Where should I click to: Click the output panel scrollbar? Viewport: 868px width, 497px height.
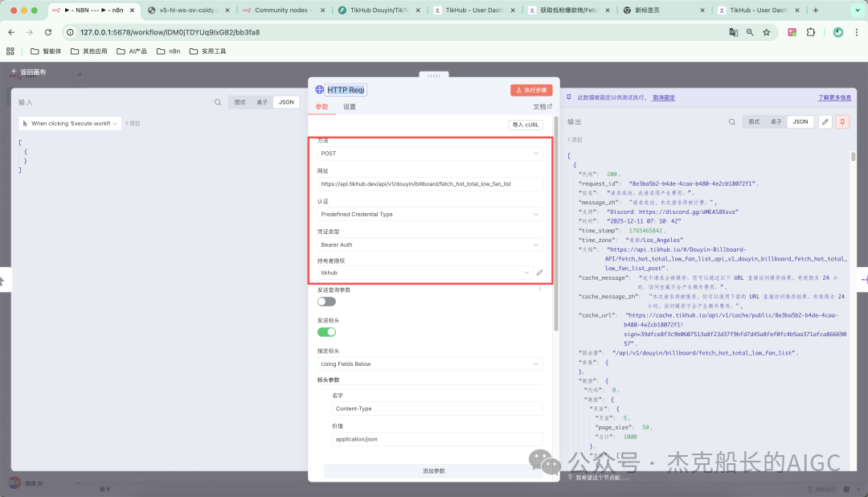pos(853,157)
